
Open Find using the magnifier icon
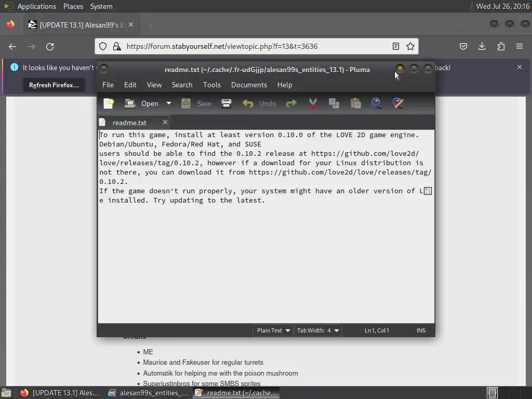click(376, 103)
